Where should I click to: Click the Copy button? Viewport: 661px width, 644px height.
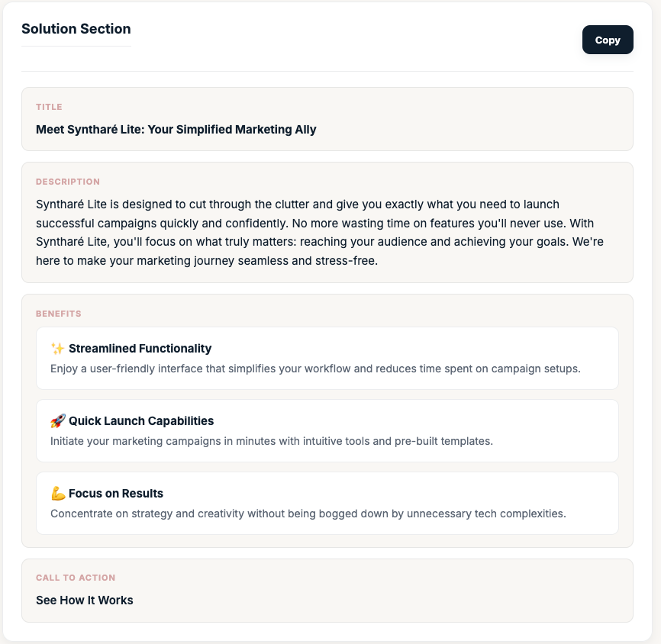coord(608,40)
